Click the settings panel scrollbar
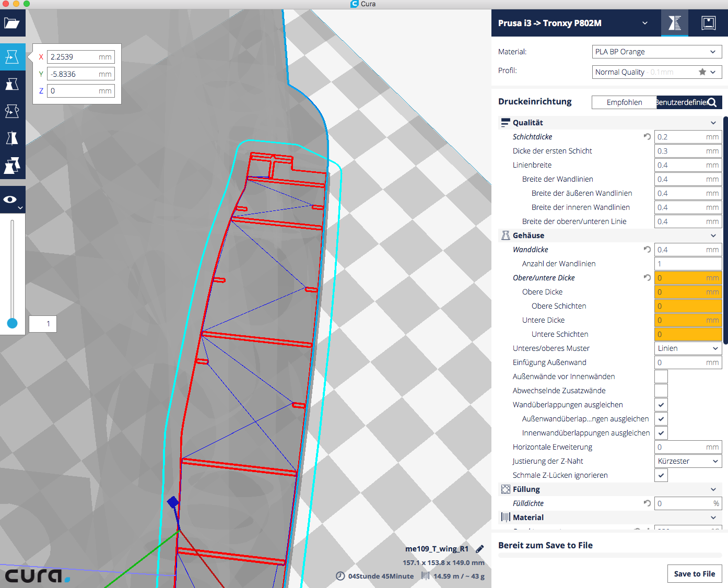This screenshot has width=728, height=588. (725, 230)
